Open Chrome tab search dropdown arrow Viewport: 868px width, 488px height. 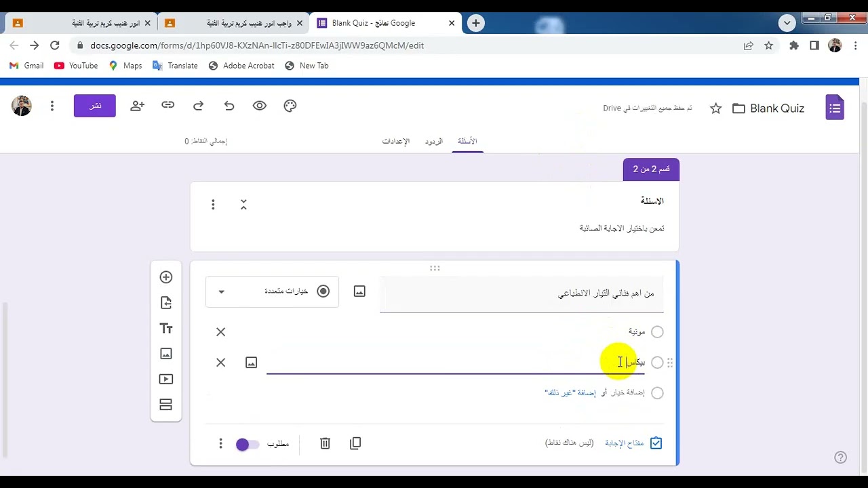787,23
